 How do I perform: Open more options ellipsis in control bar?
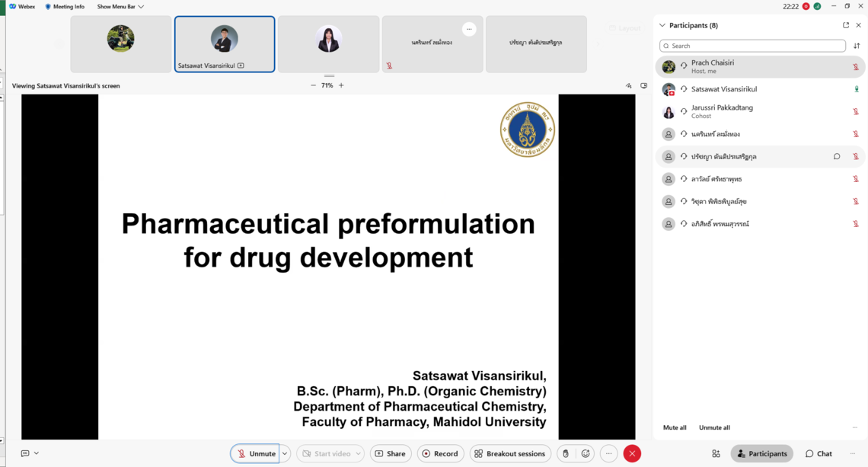(608, 453)
